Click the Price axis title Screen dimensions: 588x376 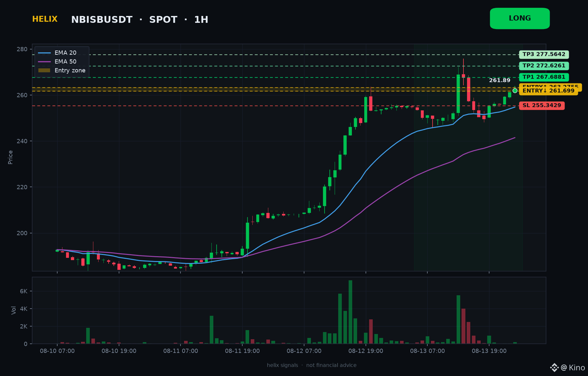point(10,157)
